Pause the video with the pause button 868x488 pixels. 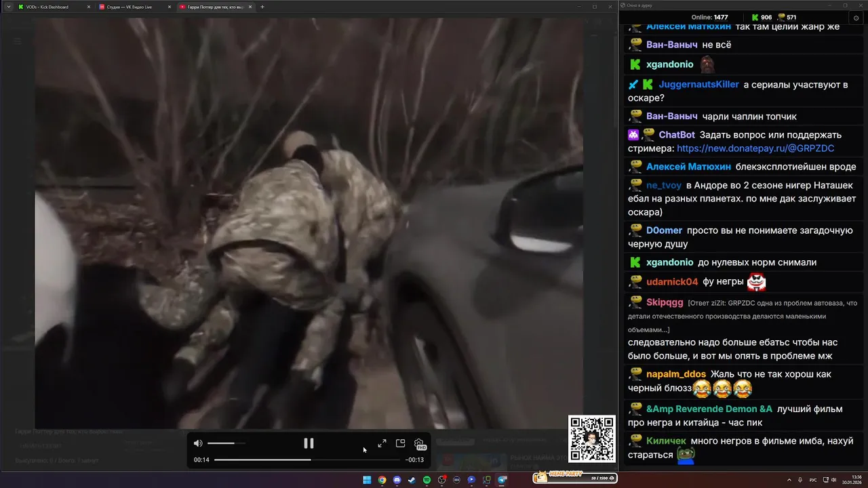[309, 443]
